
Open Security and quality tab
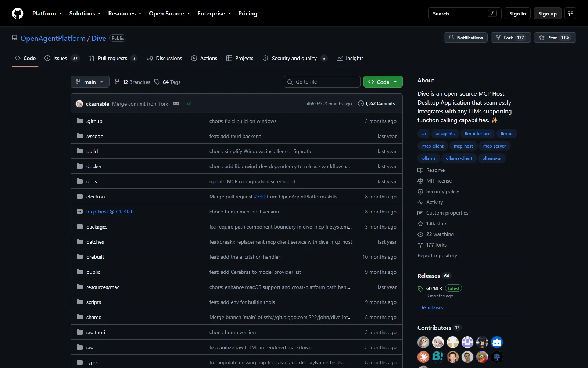click(x=295, y=58)
